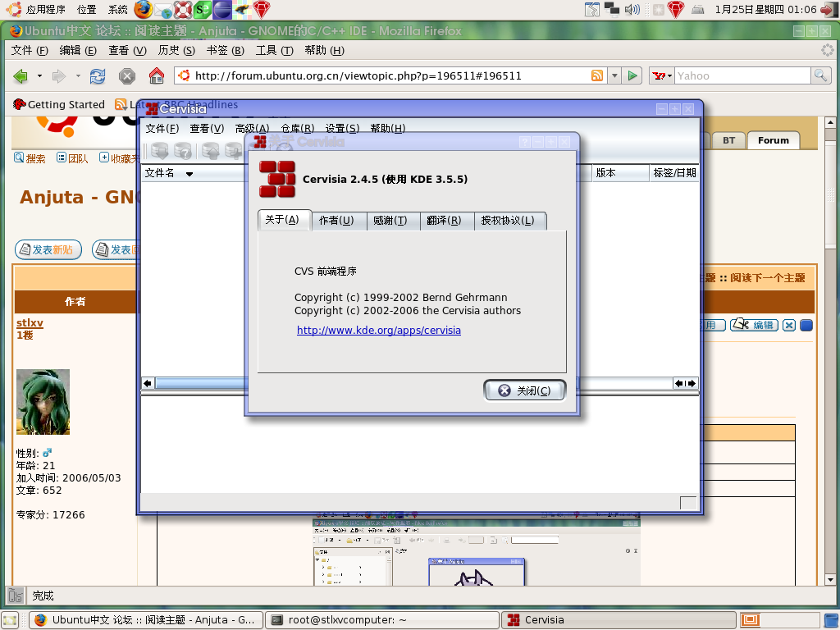Open the mail client launcher in panel
The width and height of the screenshot is (840, 630).
[x=164, y=10]
